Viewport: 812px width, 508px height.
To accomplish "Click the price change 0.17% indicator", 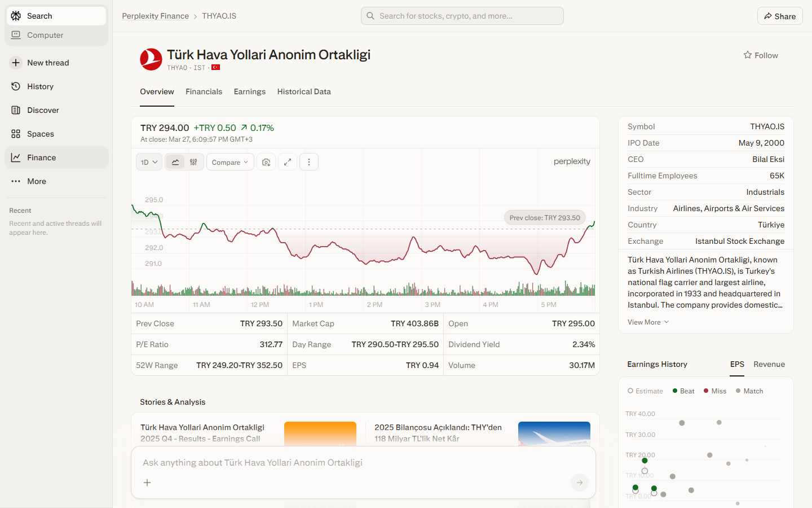I will [x=257, y=128].
